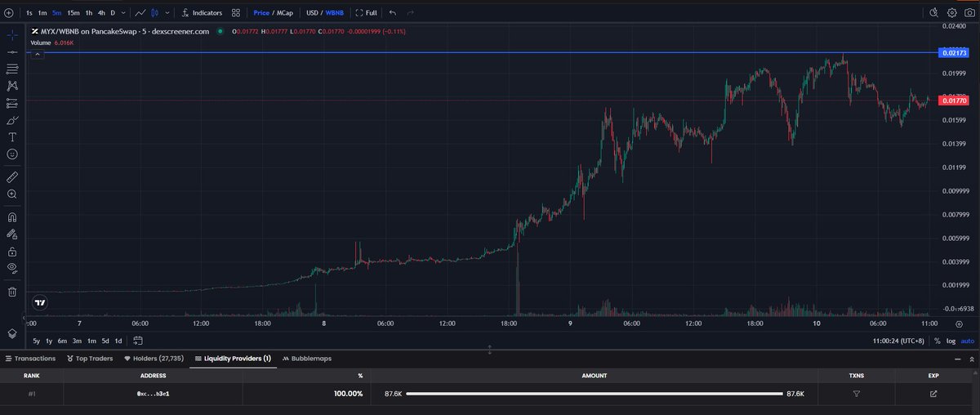
Task: Expand the timeframe dropdown arrow
Action: pos(122,13)
